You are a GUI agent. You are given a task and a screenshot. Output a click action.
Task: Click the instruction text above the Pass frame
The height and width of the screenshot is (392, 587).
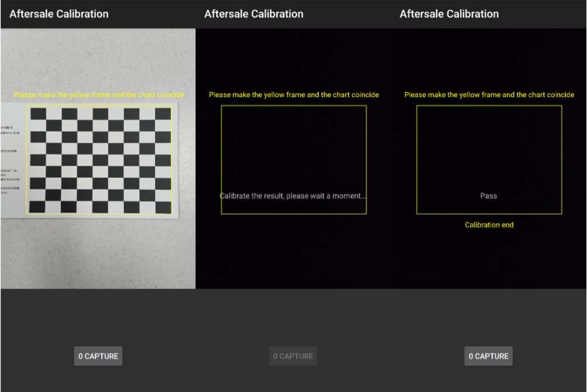coord(489,95)
